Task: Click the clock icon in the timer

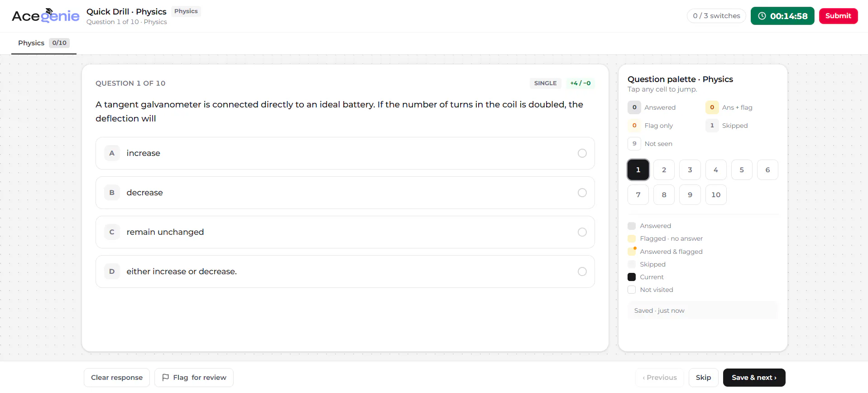Action: pyautogui.click(x=762, y=16)
